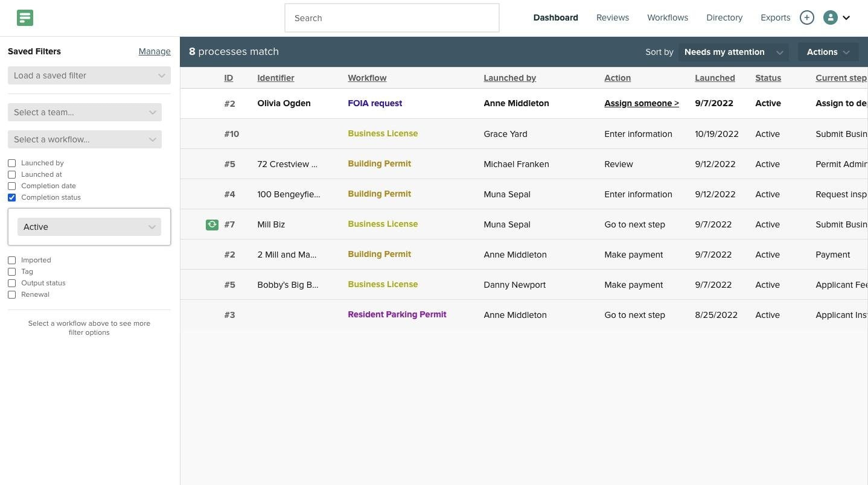Open the Actions dropdown

click(x=828, y=52)
